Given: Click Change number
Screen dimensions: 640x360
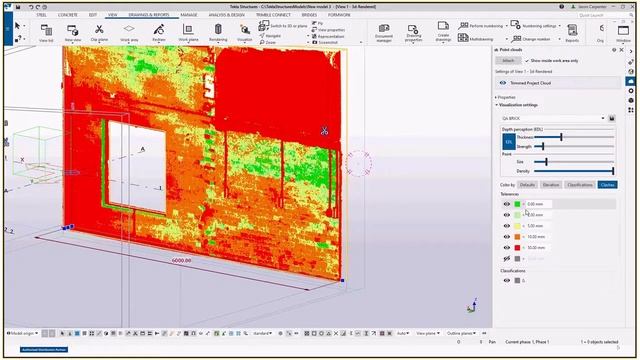Looking at the screenshot, I should click(x=531, y=39).
